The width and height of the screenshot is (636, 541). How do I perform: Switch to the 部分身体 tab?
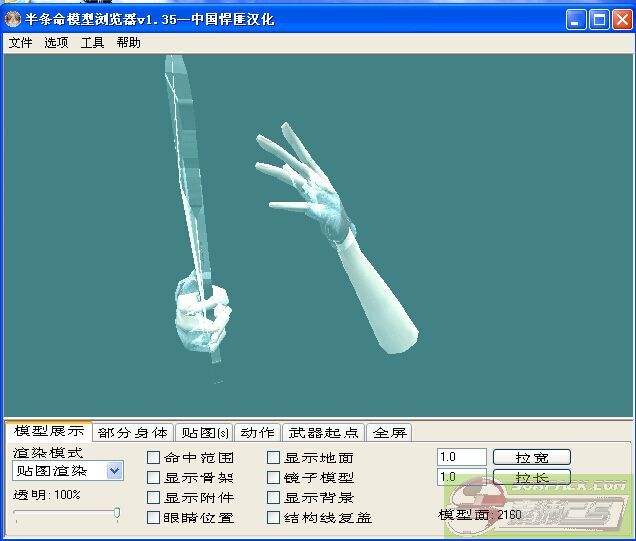pyautogui.click(x=133, y=433)
